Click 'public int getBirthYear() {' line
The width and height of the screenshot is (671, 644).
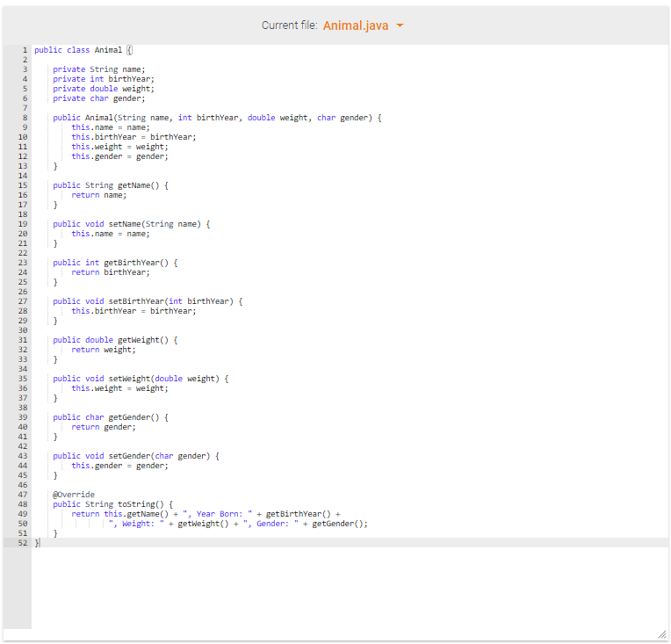[x=115, y=263]
